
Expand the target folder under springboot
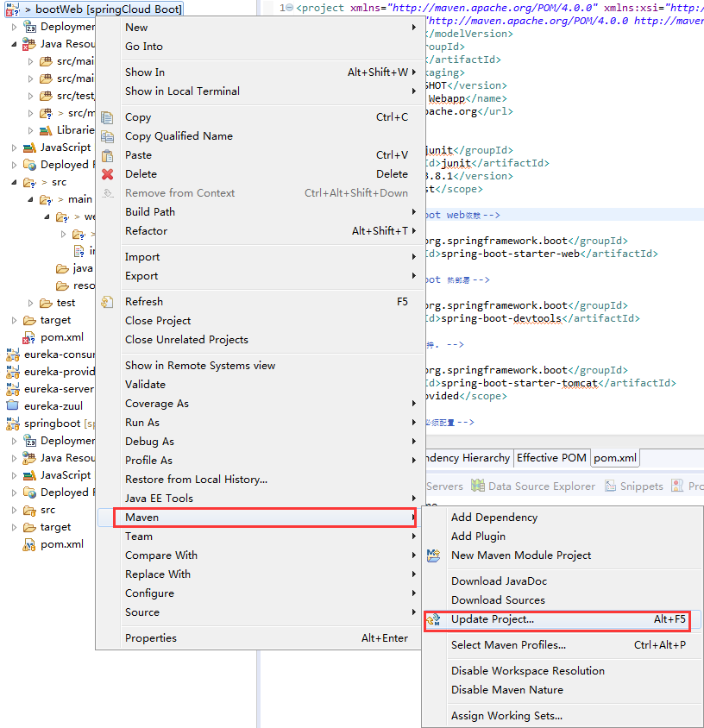(14, 526)
